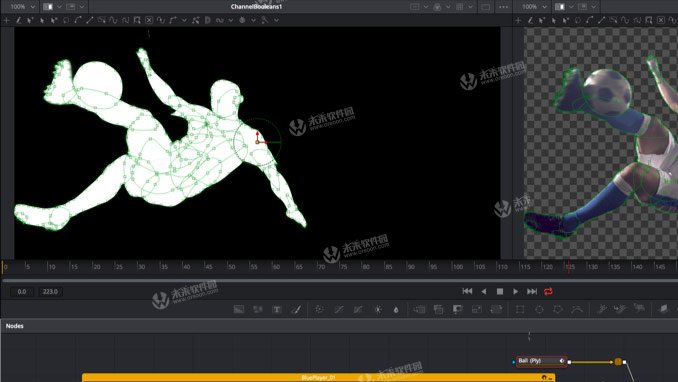
Task: Toggle the viewer LUT grid icon
Action: pyautogui.click(x=460, y=7)
